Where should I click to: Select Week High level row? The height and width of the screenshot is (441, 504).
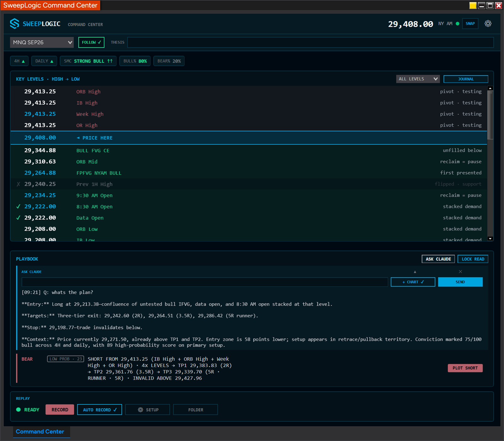point(249,114)
